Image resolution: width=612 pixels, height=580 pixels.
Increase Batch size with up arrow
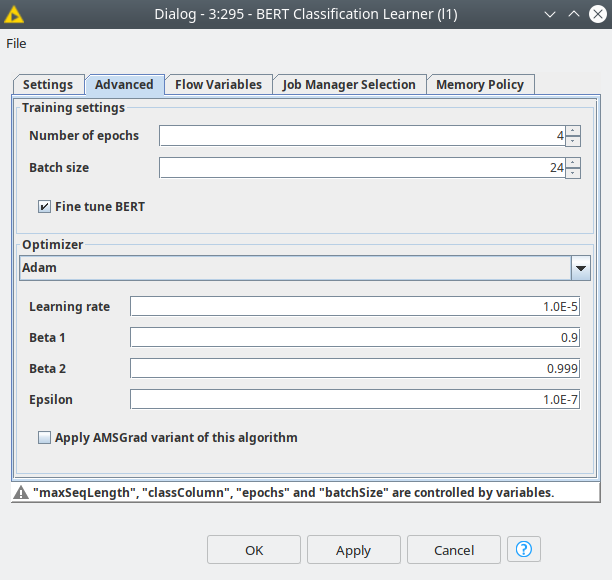573,163
